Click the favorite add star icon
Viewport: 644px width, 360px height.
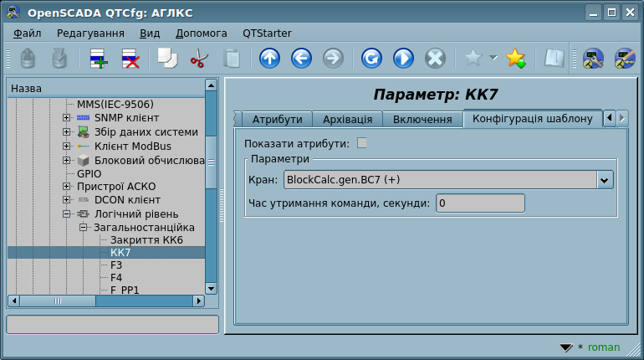point(515,59)
